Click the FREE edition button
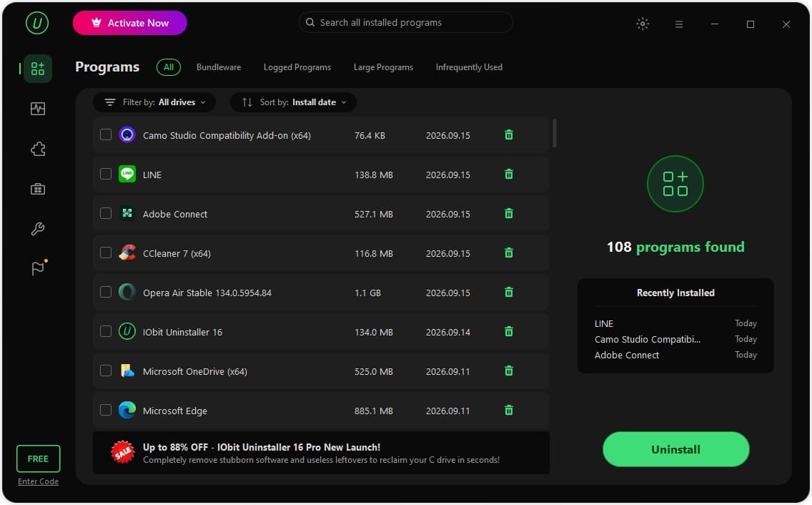Viewport: 812px width, 505px height. tap(39, 459)
